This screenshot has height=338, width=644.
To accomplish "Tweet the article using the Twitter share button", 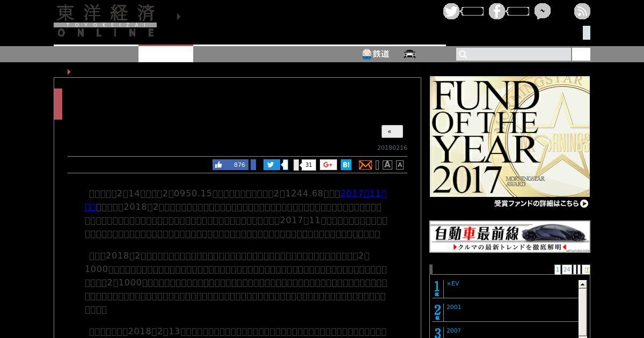I will point(272,165).
